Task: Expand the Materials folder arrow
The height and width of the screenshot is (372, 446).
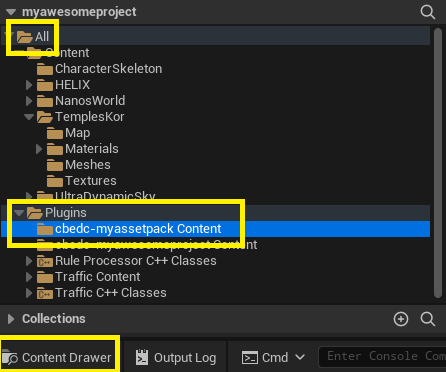Action: tap(39, 149)
